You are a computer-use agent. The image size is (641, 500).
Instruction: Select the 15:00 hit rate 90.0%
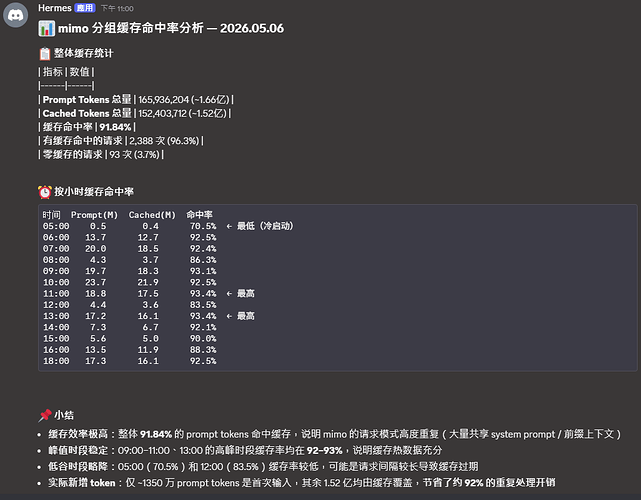[203, 339]
